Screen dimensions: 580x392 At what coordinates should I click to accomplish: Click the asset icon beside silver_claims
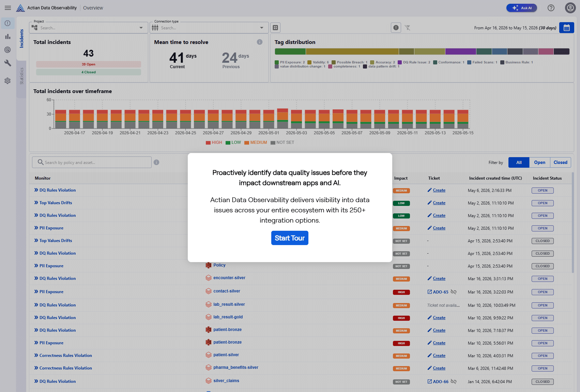(209, 381)
